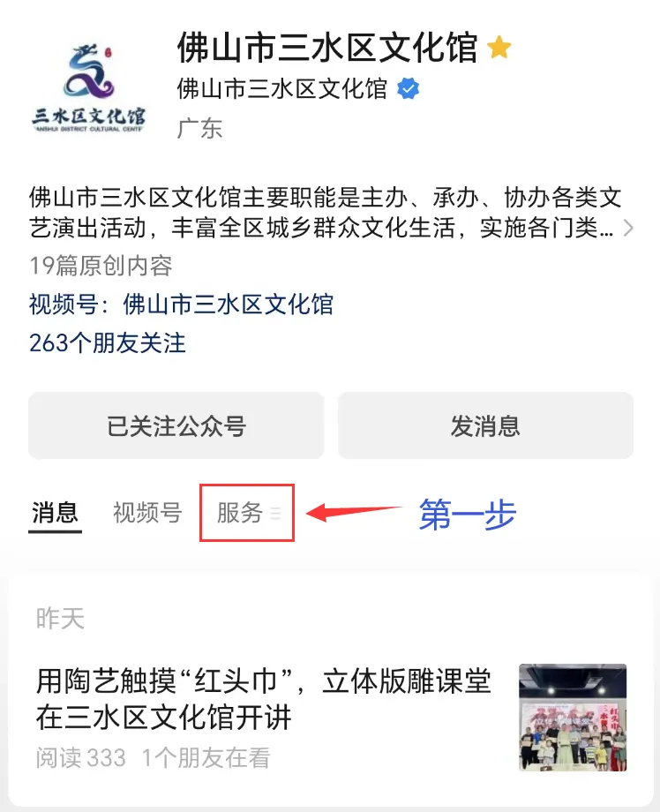
Task: Tap the 19篇原创内容 text
Action: click(101, 266)
